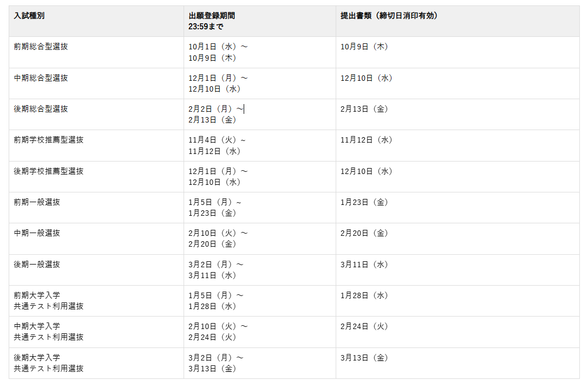Click the 中期総合型選抜 cell

click(41, 78)
